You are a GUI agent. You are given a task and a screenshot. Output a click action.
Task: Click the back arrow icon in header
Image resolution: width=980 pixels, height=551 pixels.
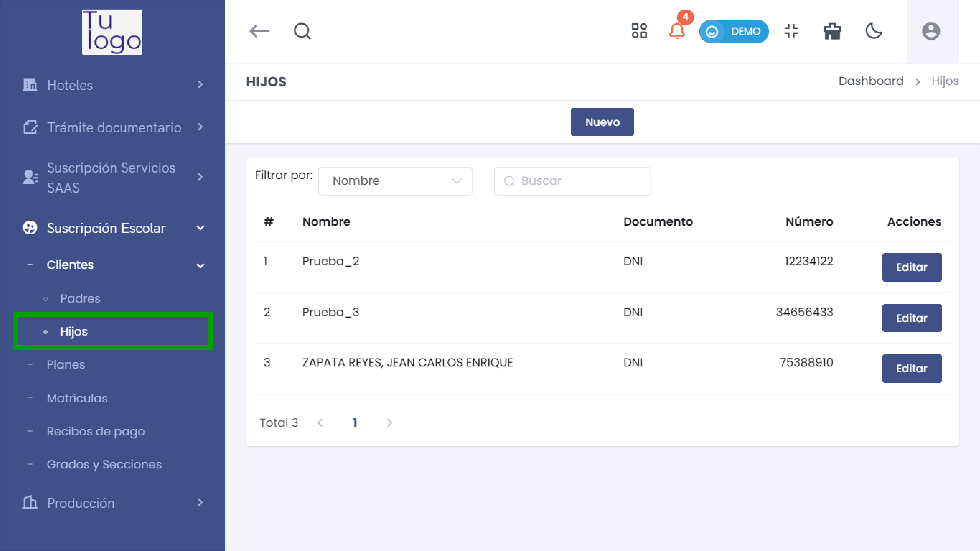pyautogui.click(x=259, y=31)
